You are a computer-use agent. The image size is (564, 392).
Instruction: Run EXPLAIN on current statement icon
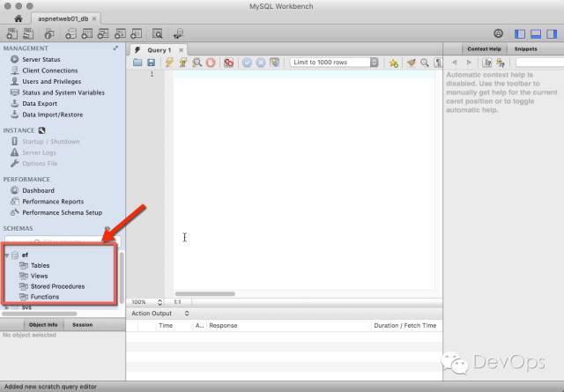tap(197, 63)
